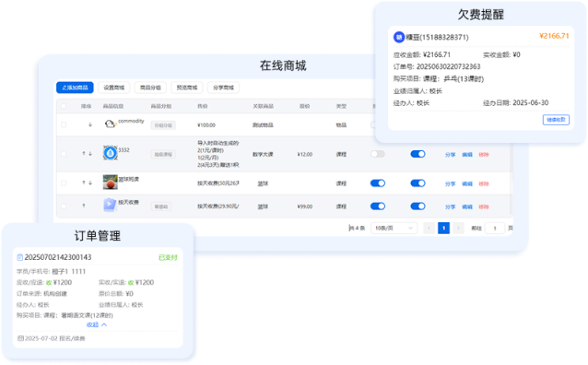The image size is (588, 365).
Task: Click the blue 添加商品 button
Action: [75, 88]
